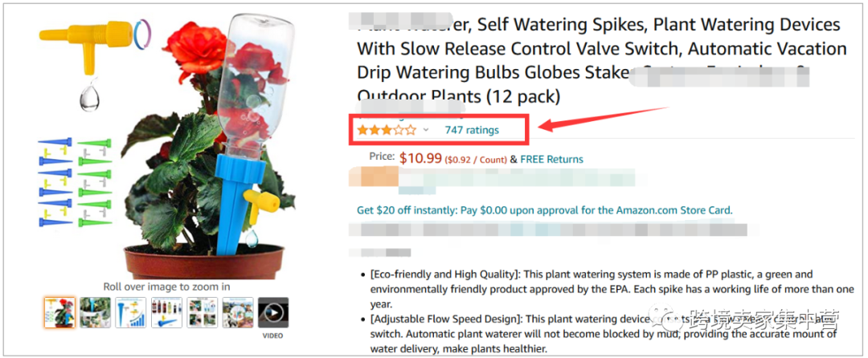Play the product video thumbnail

[x=273, y=312]
